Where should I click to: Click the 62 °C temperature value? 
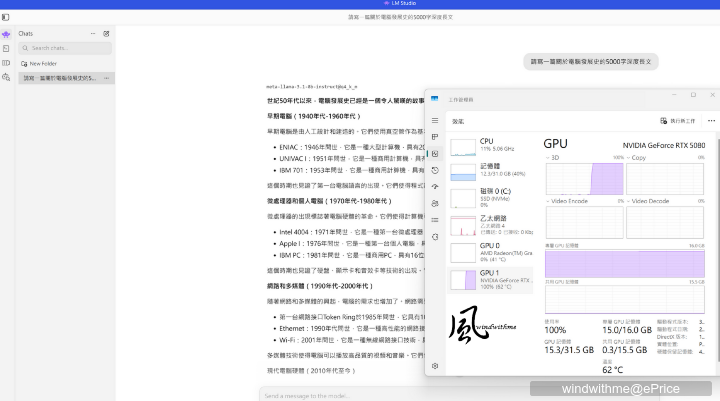click(612, 370)
